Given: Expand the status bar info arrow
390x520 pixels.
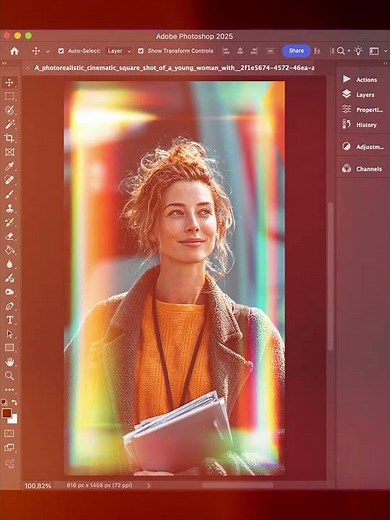Looking at the screenshot, I should (148, 485).
